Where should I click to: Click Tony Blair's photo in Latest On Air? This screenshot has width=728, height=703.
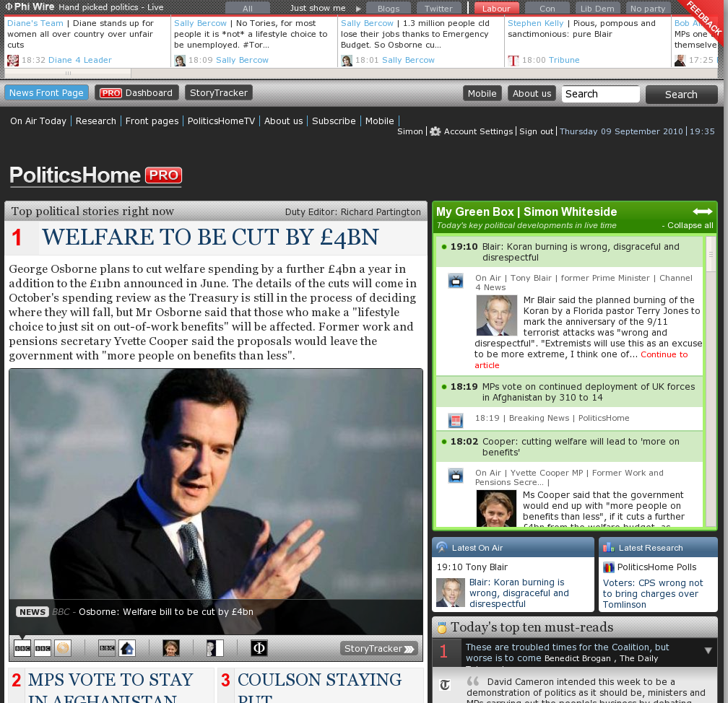[451, 593]
